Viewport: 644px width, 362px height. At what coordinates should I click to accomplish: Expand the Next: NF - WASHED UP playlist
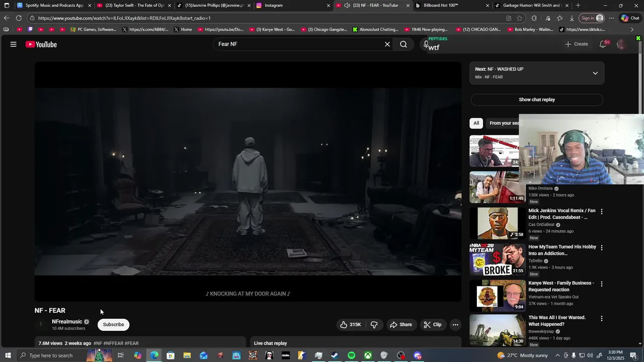(x=595, y=73)
